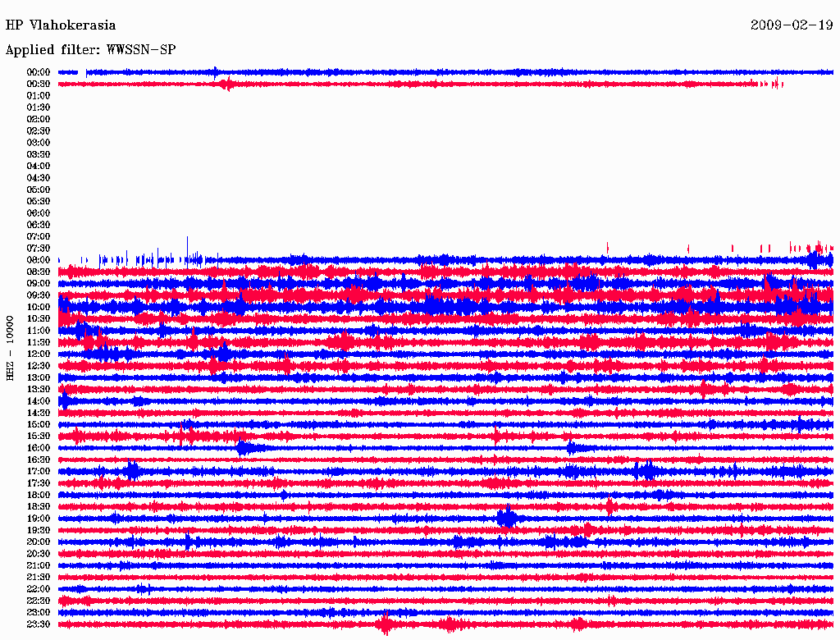Image resolution: width=840 pixels, height=640 pixels.
Task: Click the blue seismic trace at 16:00
Action: 445,448
